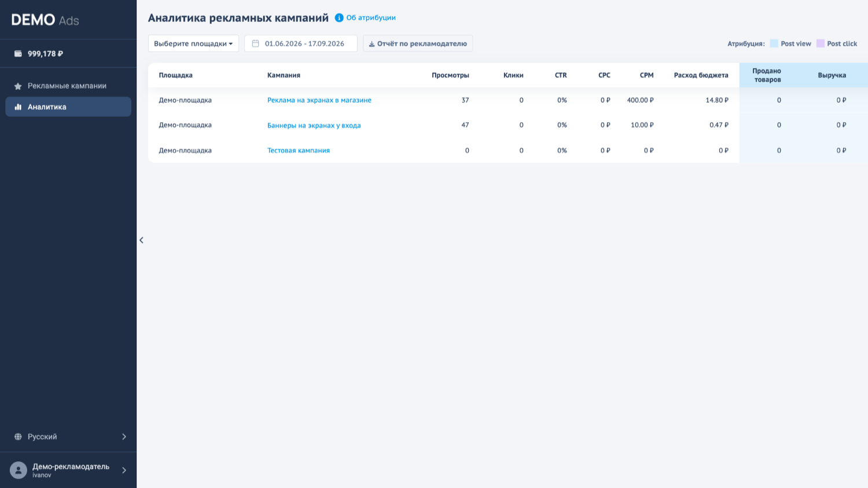Screen dimensions: 868x488
Task: Click the info icon near Об атрибуции
Action: [339, 18]
